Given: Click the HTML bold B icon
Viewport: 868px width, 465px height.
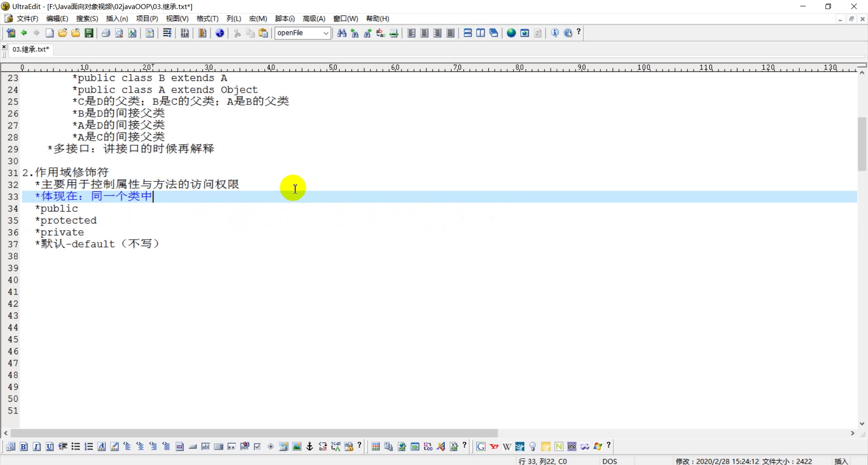Looking at the screenshot, I should pyautogui.click(x=24, y=446).
